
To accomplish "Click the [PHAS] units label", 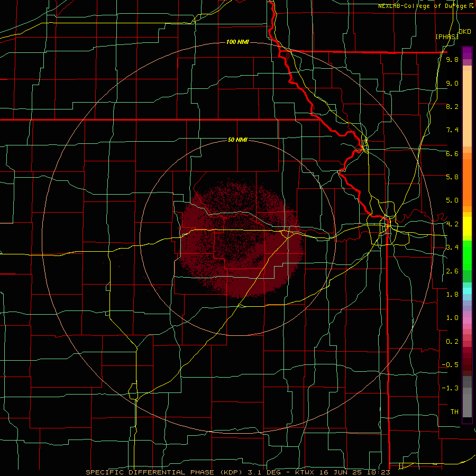I will [447, 36].
